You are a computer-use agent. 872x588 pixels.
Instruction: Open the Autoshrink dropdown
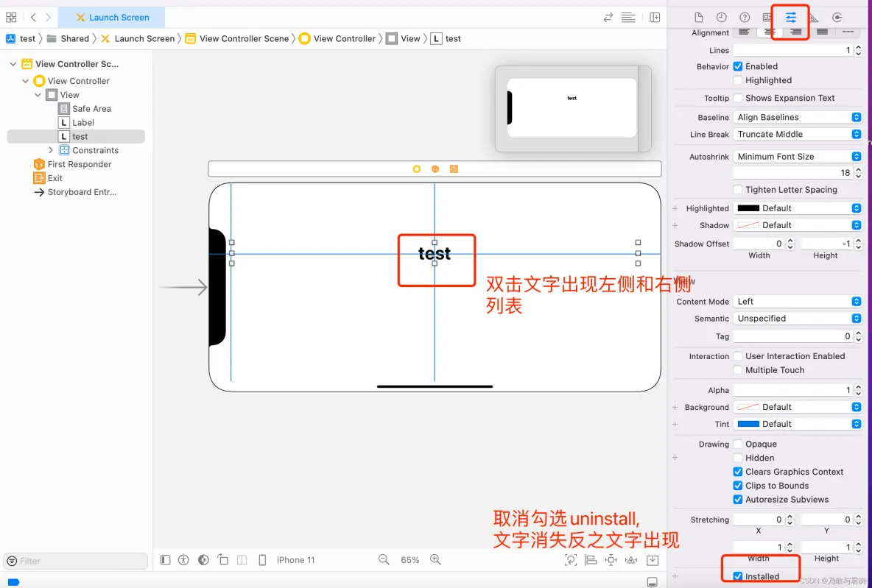[798, 156]
